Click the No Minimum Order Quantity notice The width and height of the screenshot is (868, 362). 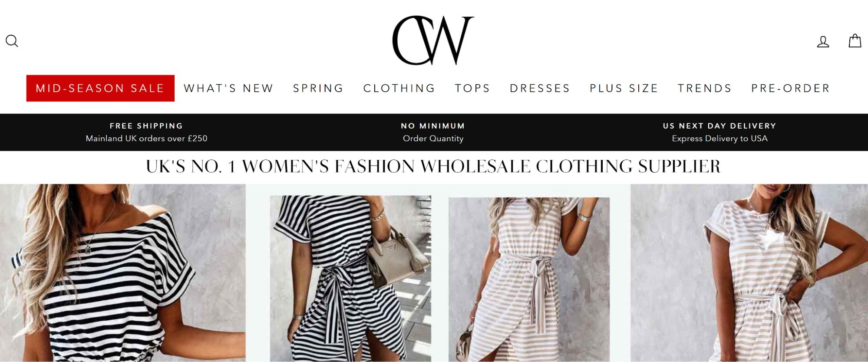coord(433,132)
